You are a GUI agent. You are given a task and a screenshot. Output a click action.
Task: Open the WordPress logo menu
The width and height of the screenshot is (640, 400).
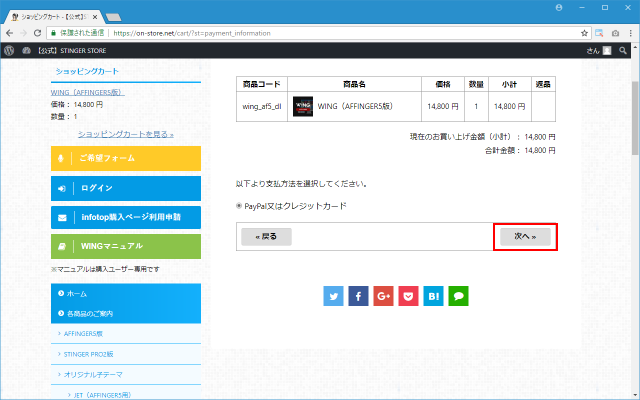8,49
